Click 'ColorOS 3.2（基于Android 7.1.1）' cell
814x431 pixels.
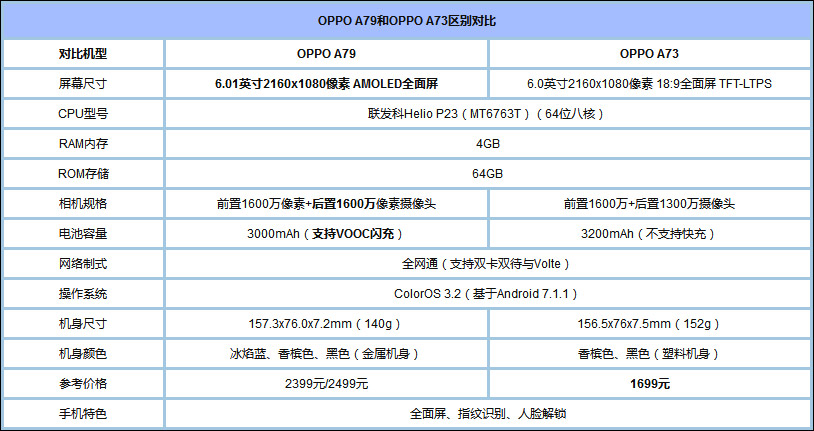pyautogui.click(x=488, y=294)
